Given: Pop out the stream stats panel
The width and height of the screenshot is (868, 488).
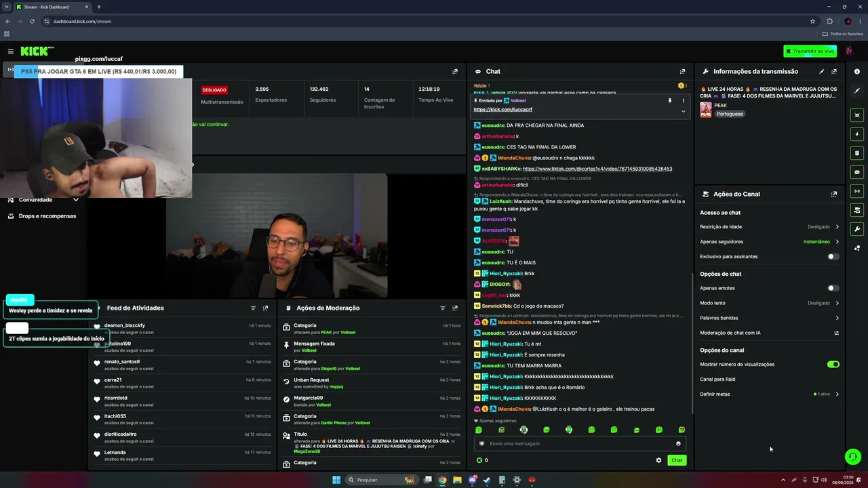Looking at the screenshot, I should 455,71.
